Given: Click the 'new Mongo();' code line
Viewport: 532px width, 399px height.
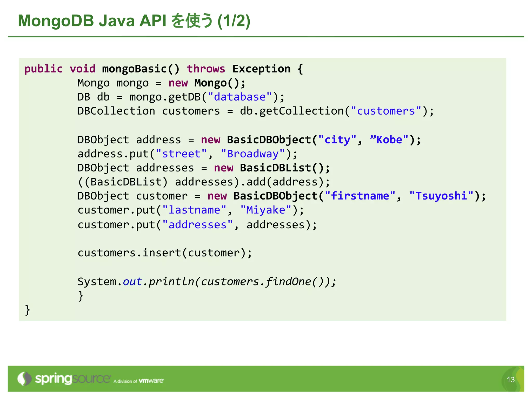Looking at the screenshot, I should coord(207,83).
